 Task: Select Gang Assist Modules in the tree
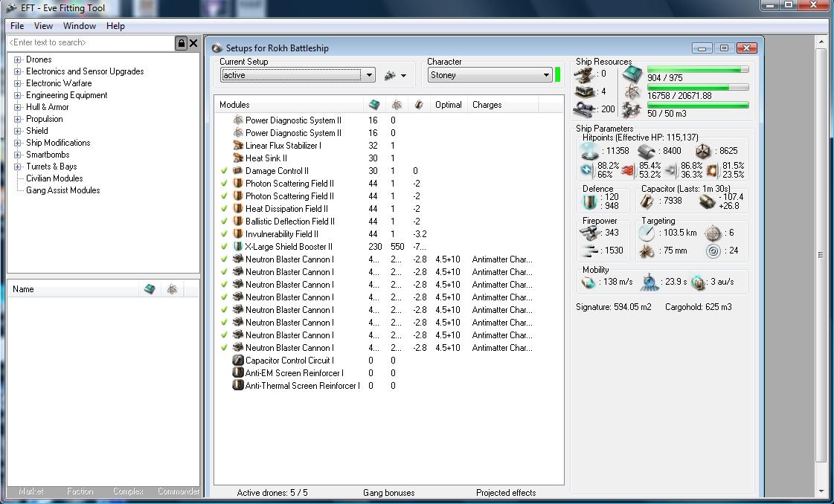pyautogui.click(x=62, y=190)
